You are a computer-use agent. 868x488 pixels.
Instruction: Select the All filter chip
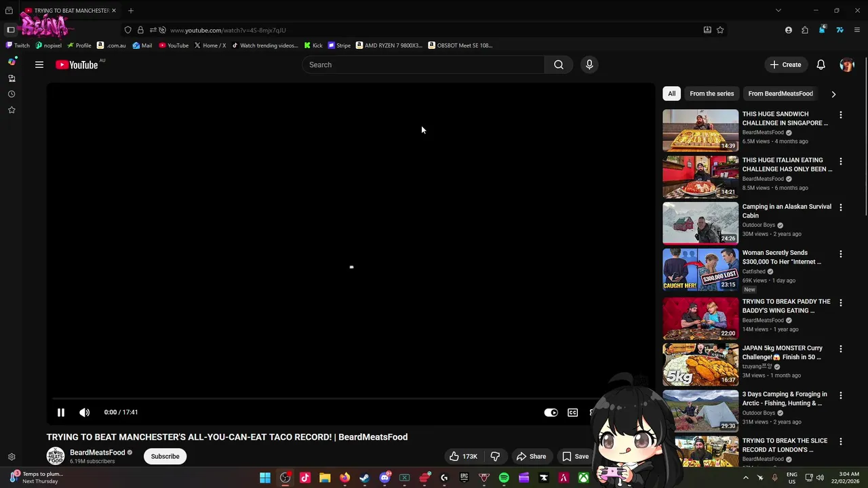point(671,94)
